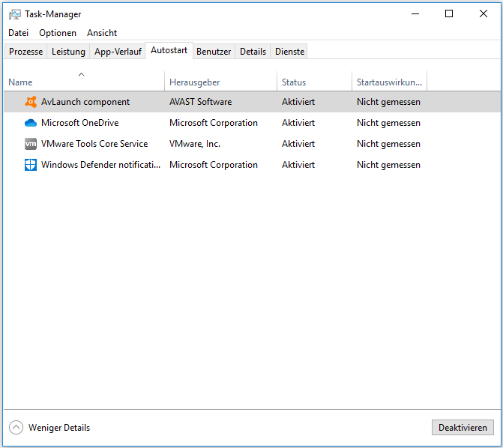503x448 pixels.
Task: Open the Ansicht menu
Action: click(102, 33)
